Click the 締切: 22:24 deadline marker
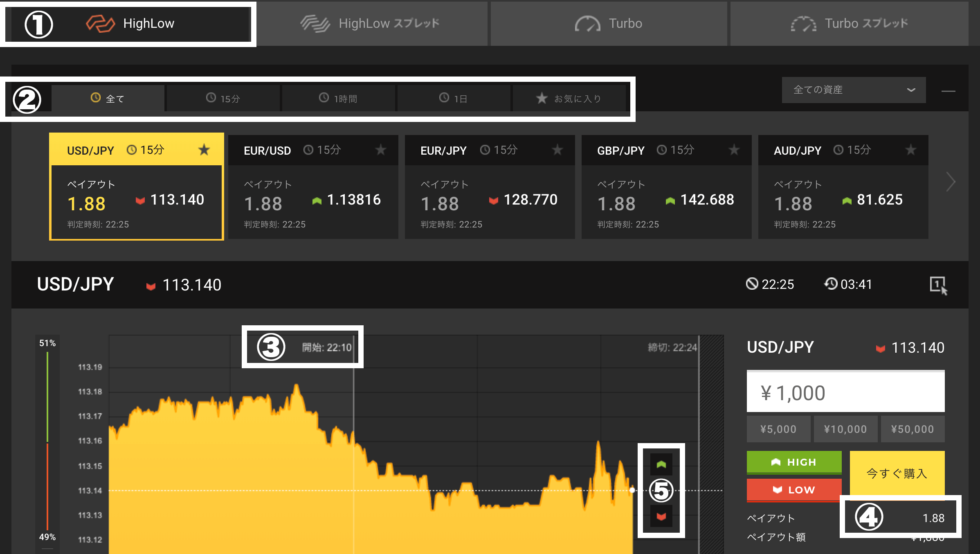Image resolution: width=980 pixels, height=554 pixels. pyautogui.click(x=672, y=347)
